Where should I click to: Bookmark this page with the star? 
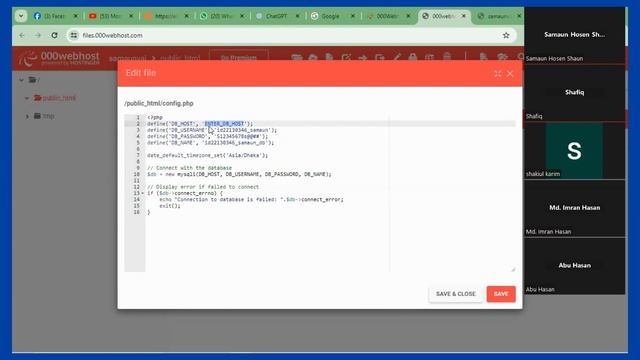point(506,36)
